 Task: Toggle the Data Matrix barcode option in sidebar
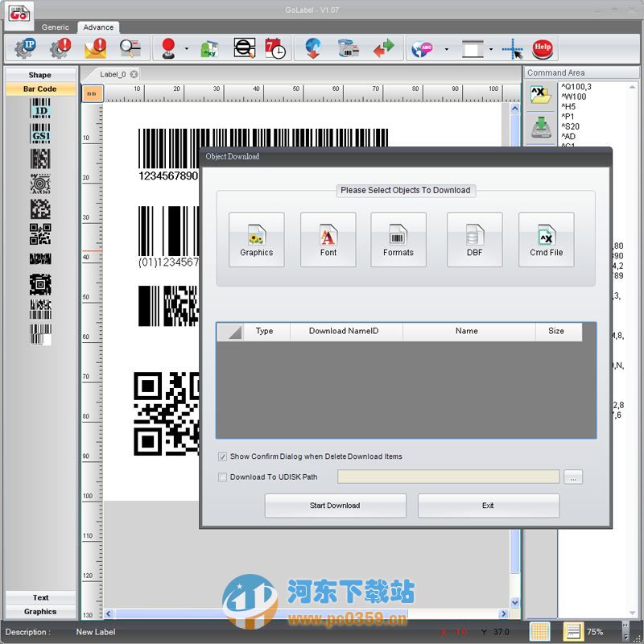pyautogui.click(x=40, y=210)
